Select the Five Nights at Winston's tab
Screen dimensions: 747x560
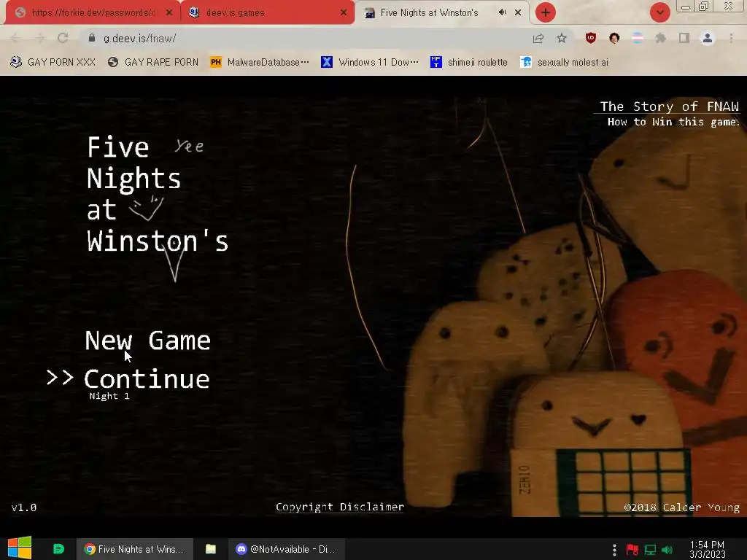tap(429, 13)
